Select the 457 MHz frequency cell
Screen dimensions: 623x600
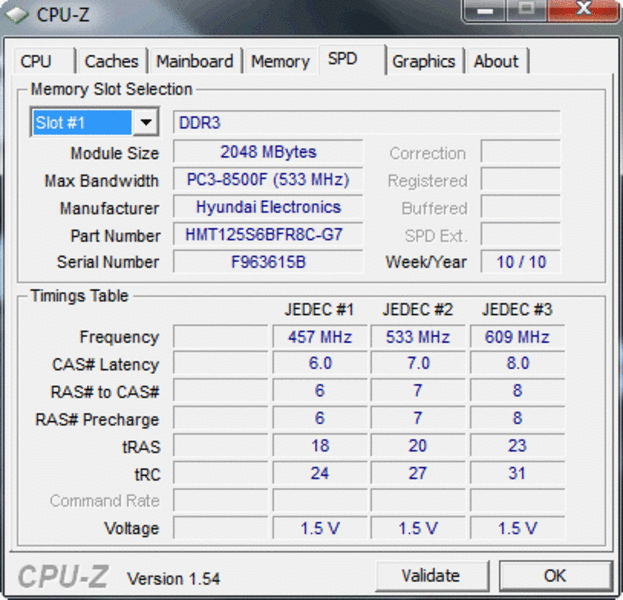coord(320,337)
